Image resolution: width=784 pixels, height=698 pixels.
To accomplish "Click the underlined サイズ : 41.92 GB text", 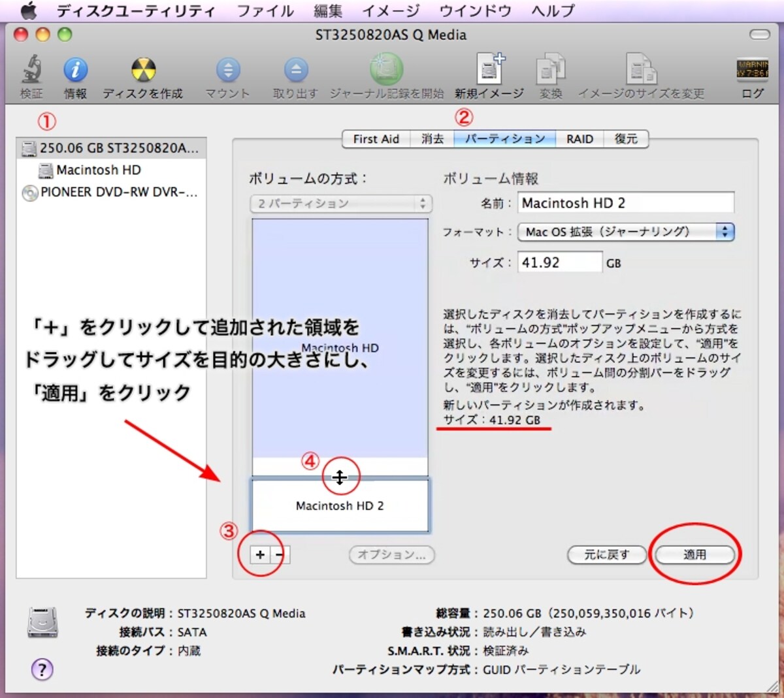I will [492, 420].
